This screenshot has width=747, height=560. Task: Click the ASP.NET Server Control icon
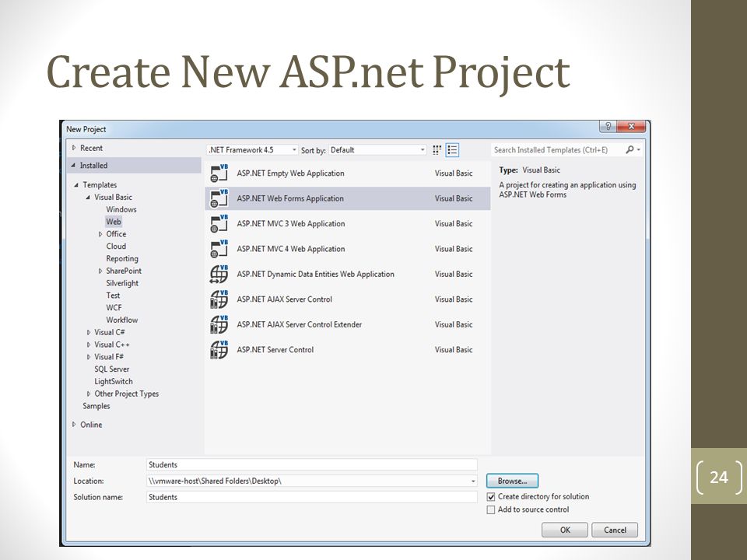(219, 350)
